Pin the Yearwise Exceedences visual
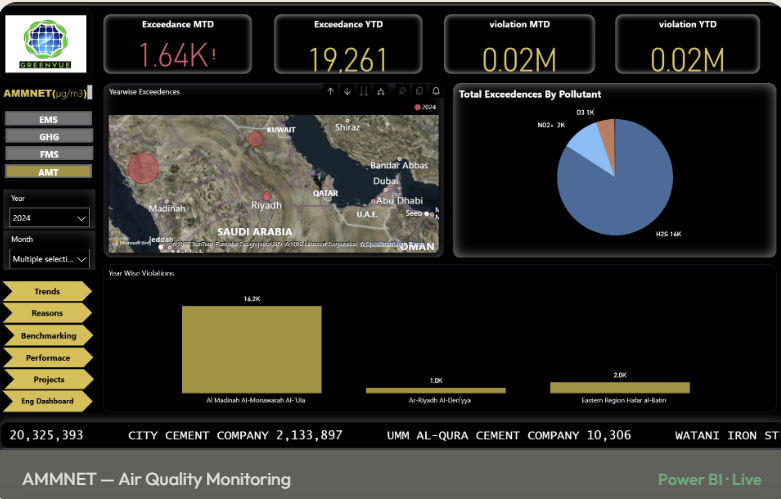Image resolution: width=781 pixels, height=499 pixels. click(402, 91)
